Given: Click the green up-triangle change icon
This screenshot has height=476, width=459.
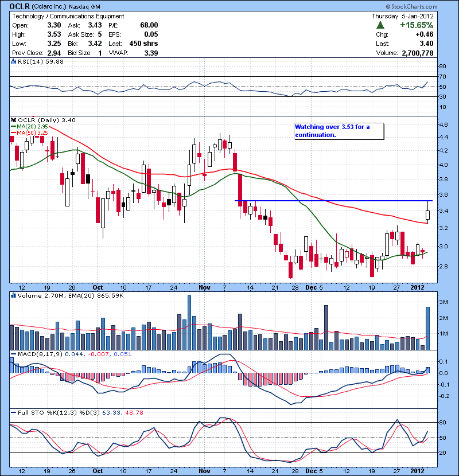Looking at the screenshot, I should [x=380, y=25].
